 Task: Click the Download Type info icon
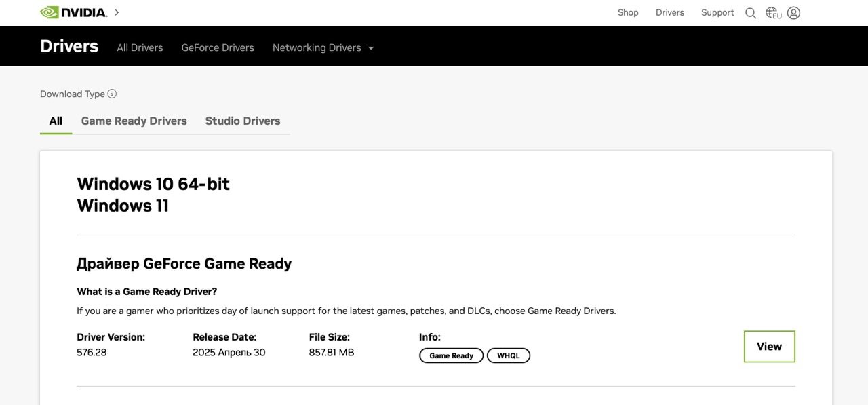point(112,94)
